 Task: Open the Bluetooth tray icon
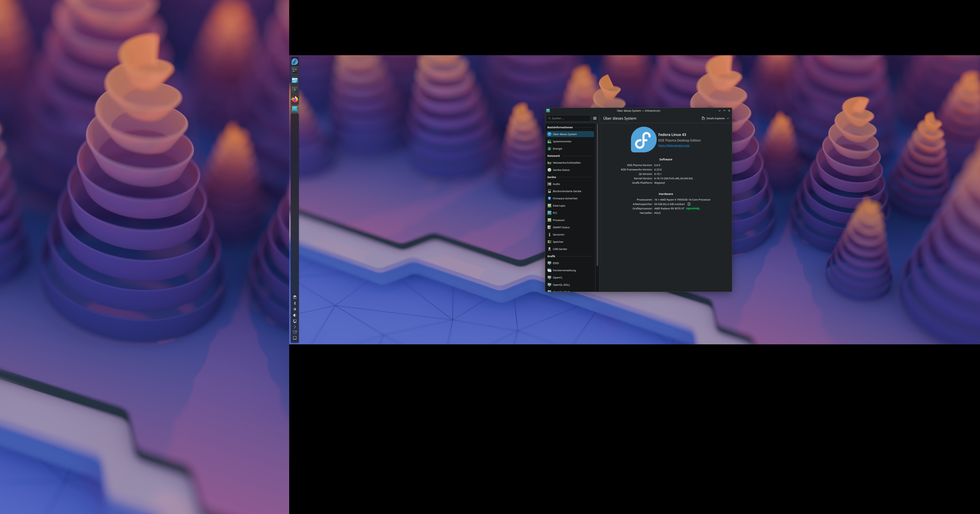pyautogui.click(x=294, y=303)
